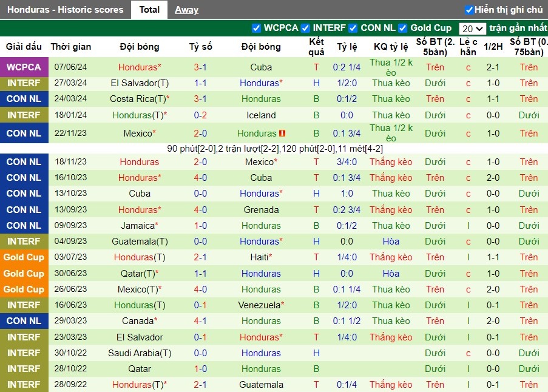Image resolution: width=548 pixels, height=392 pixels.
Task: Select the Honduras - Historic scores title
Action: [x=66, y=10]
